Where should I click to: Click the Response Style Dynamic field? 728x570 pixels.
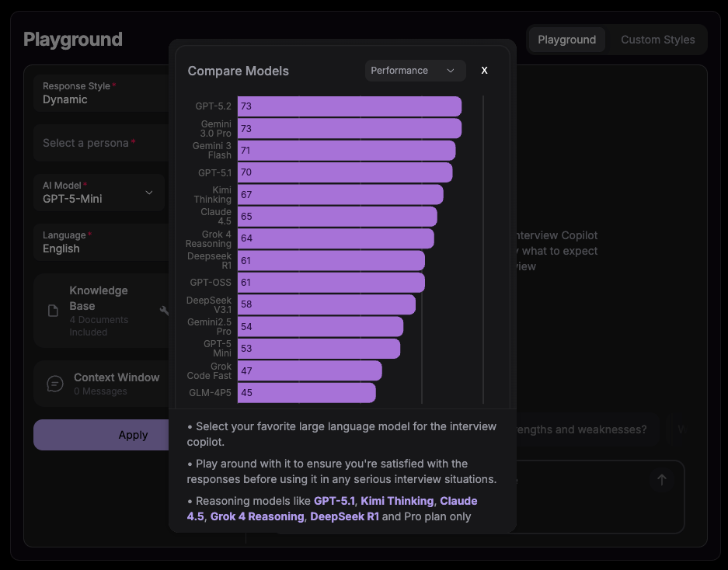(x=99, y=93)
